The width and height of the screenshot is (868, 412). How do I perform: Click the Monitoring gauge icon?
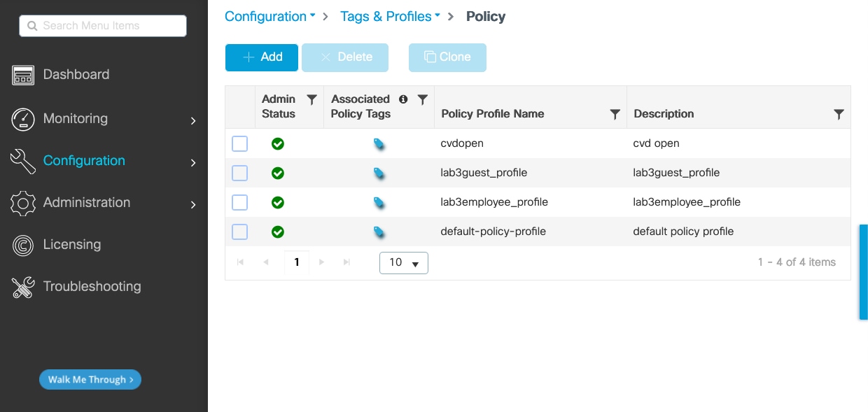(x=23, y=119)
